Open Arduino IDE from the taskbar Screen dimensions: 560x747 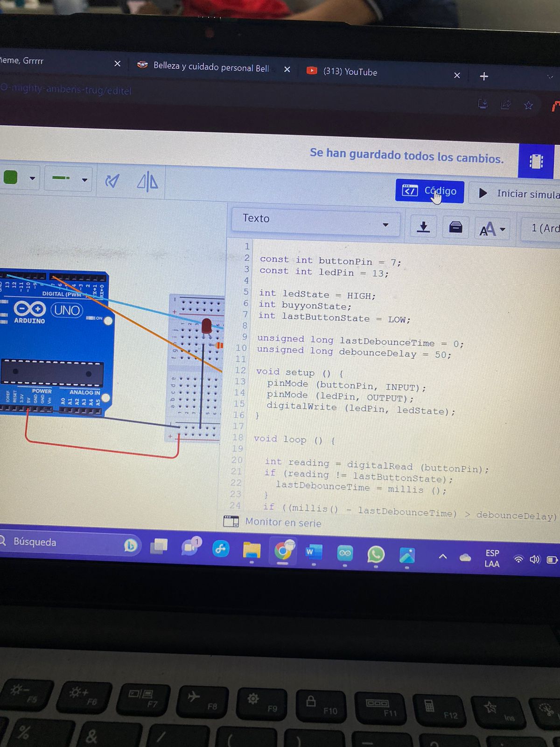pos(345,553)
